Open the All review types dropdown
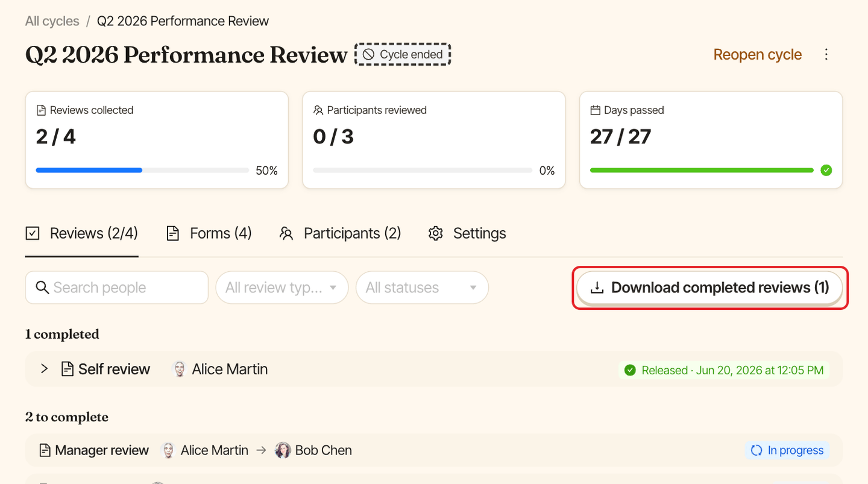The height and width of the screenshot is (484, 868). pos(282,288)
